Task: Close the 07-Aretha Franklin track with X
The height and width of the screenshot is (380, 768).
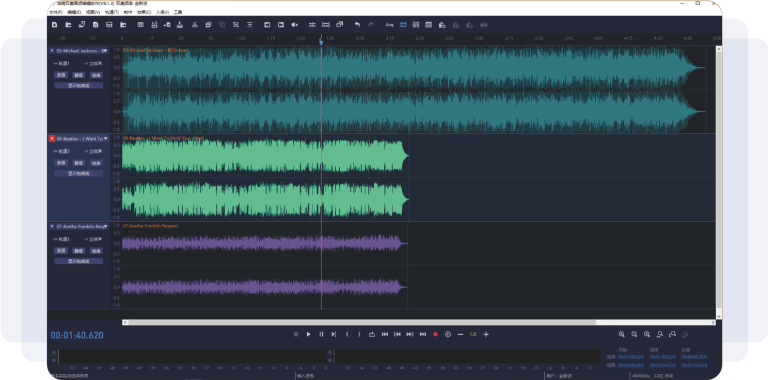Action: 52,226
